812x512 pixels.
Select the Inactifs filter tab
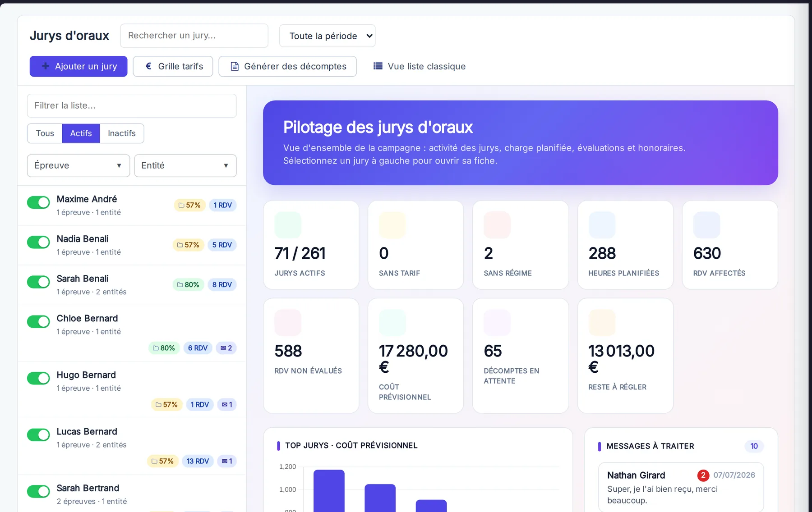tap(122, 133)
